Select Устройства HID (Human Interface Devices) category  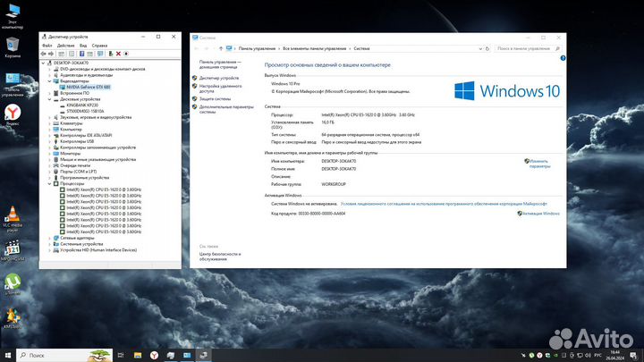tap(98, 250)
